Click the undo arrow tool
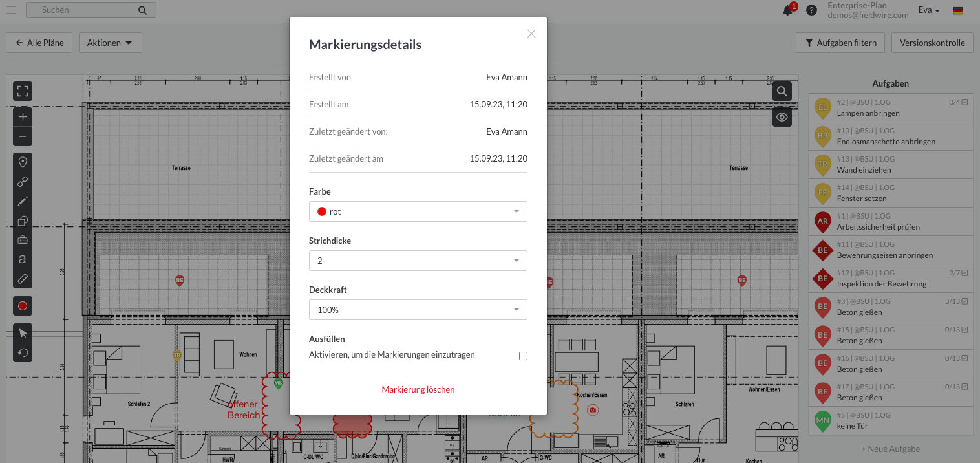 click(x=23, y=352)
